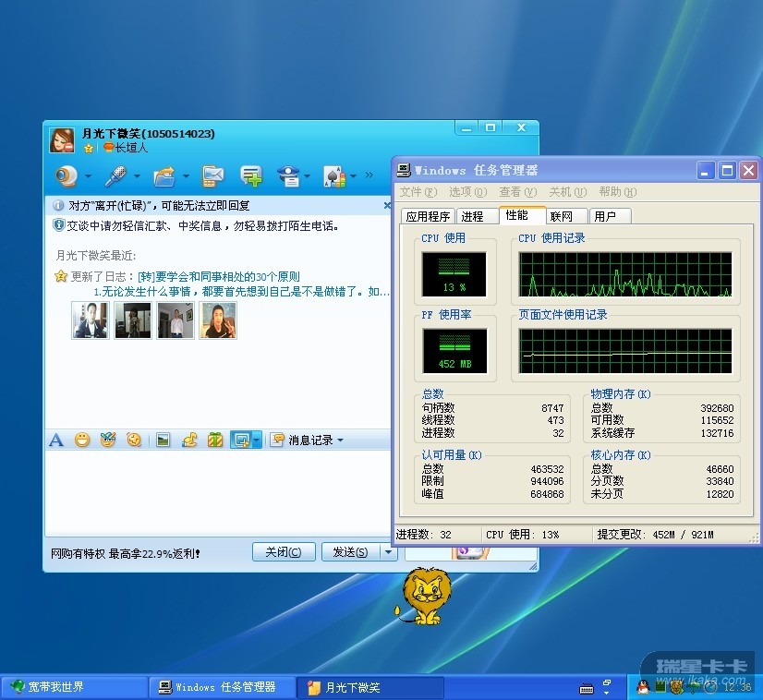This screenshot has height=700, width=763.
Task: Capture the screen with the screenshot icon
Action: 242,441
